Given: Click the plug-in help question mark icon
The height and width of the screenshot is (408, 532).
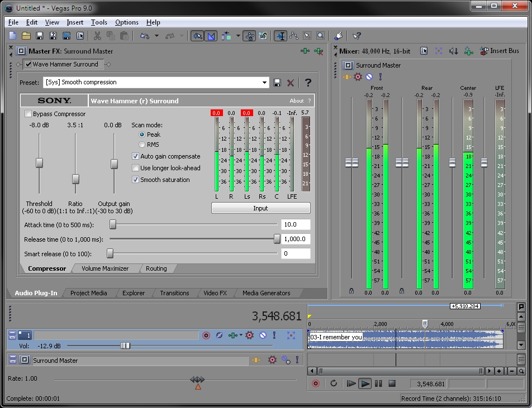Looking at the screenshot, I should (x=308, y=83).
